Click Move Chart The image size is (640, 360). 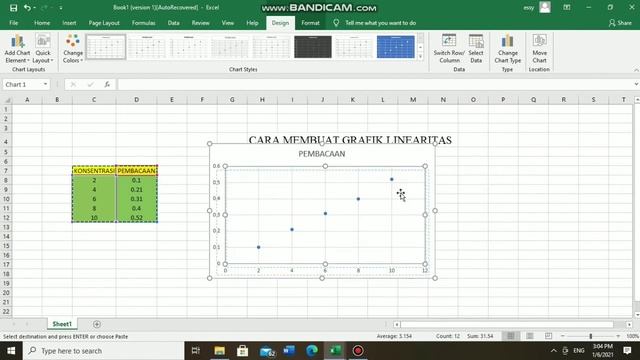click(x=539, y=49)
